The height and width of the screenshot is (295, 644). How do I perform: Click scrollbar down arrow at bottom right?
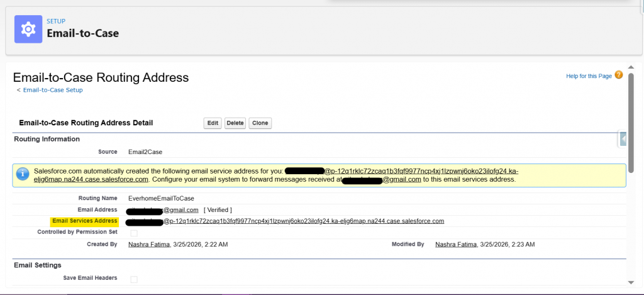point(631,282)
